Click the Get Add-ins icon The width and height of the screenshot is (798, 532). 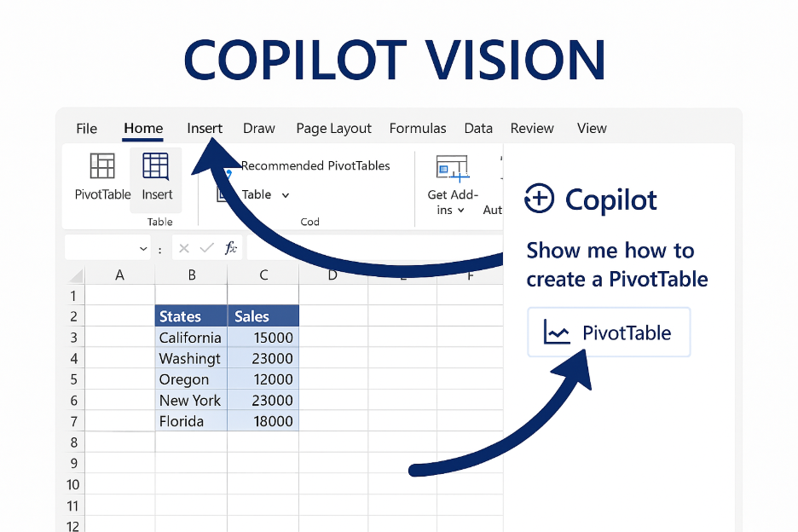452,168
